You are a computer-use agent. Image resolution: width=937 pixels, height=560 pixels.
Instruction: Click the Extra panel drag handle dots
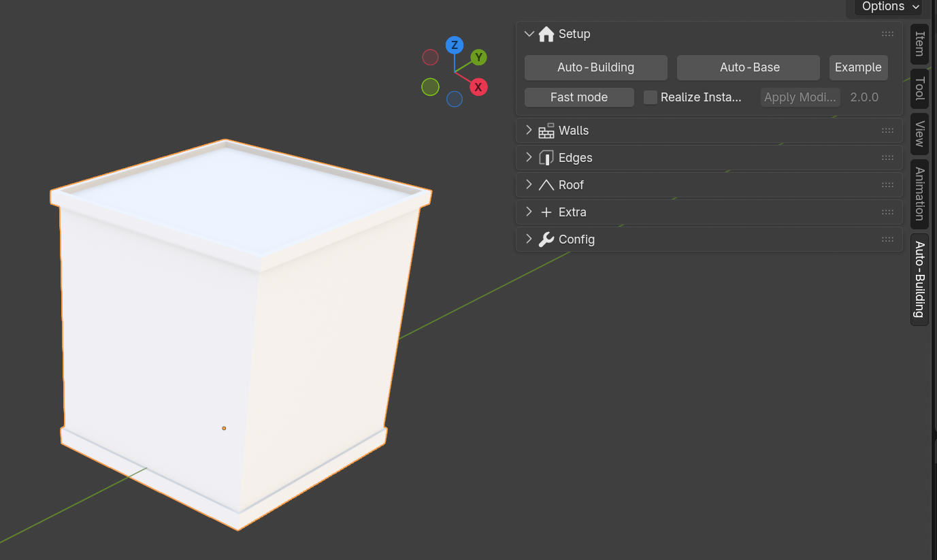pyautogui.click(x=887, y=212)
